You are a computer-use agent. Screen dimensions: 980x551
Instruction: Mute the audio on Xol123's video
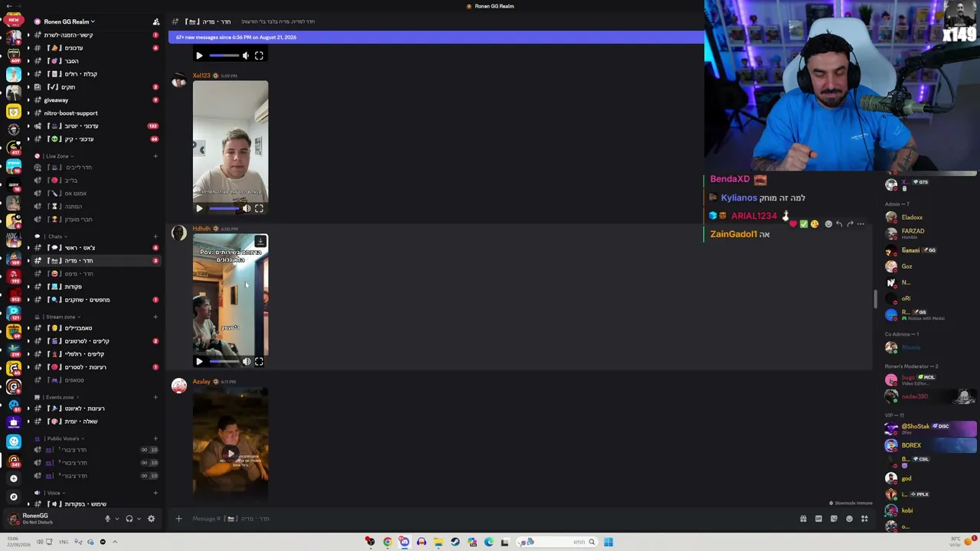(x=246, y=208)
